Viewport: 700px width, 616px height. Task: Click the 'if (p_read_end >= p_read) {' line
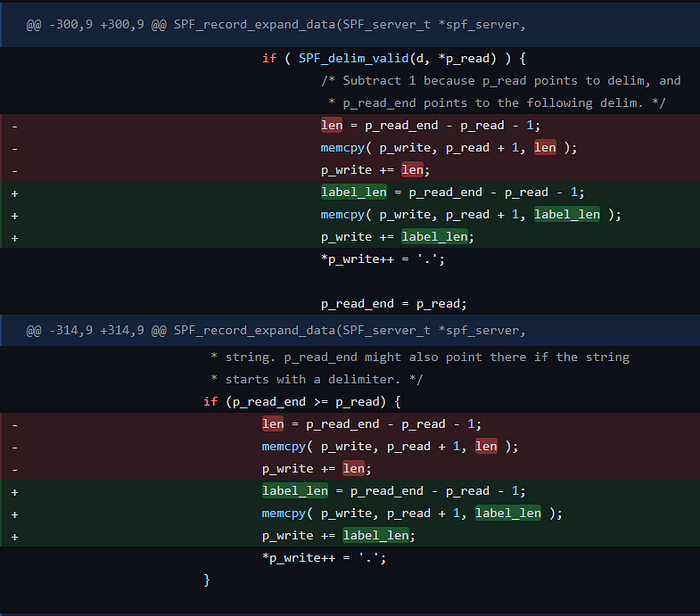(x=302, y=402)
